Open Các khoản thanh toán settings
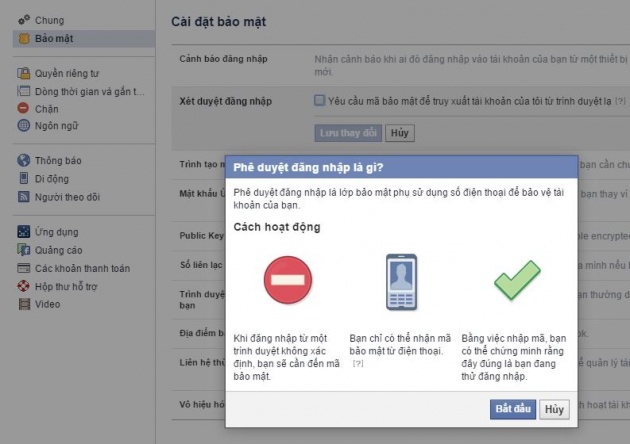The image size is (630, 444). 82,268
